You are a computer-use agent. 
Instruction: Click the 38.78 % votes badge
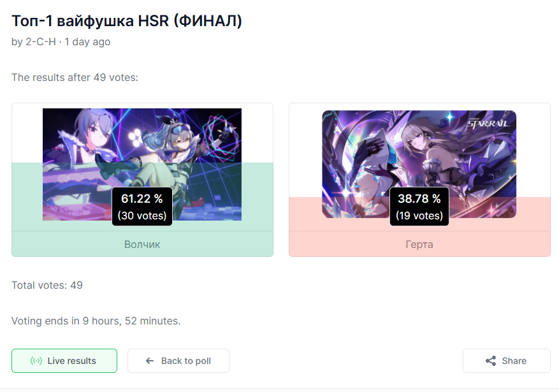pyautogui.click(x=419, y=207)
